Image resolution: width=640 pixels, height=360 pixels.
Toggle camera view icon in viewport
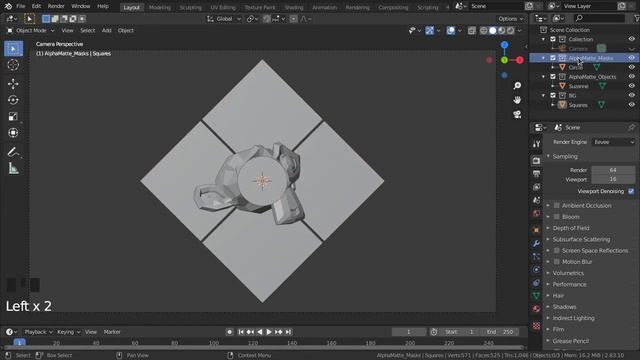click(x=517, y=114)
